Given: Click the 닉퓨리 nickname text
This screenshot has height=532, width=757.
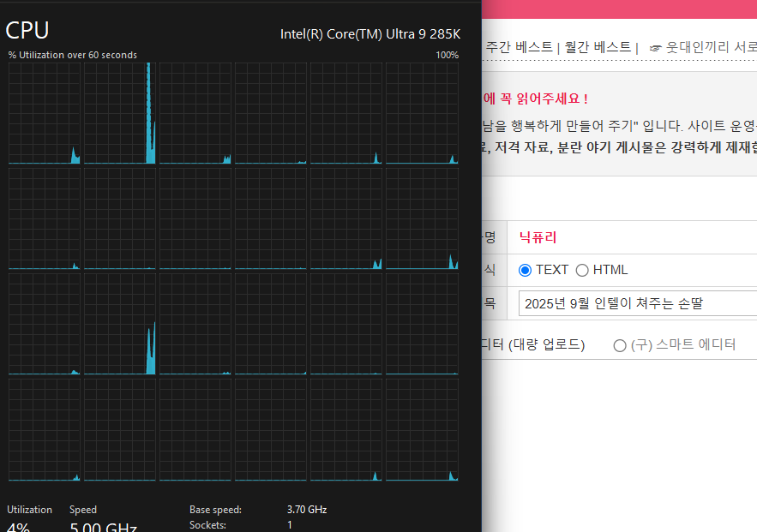Looking at the screenshot, I should tap(538, 237).
